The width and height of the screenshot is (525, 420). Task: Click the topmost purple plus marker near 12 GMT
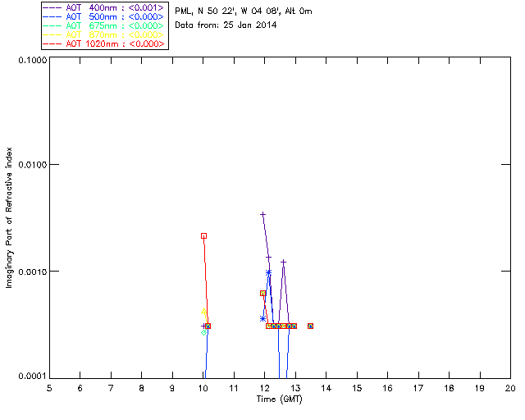tap(262, 214)
